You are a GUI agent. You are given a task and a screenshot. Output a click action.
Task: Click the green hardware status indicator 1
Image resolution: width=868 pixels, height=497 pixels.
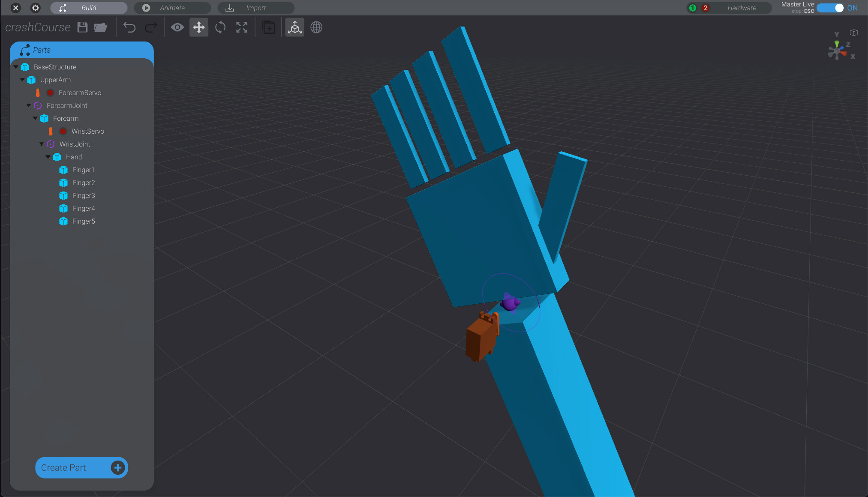click(x=692, y=8)
